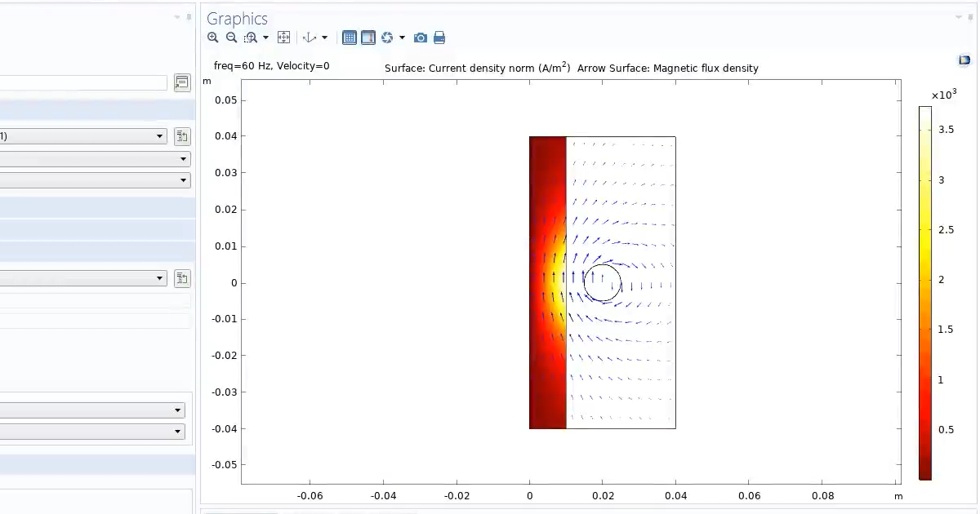Viewport: 980px width, 514px height.
Task: Expand the Zoom Box dropdown arrow
Action: (x=266, y=38)
